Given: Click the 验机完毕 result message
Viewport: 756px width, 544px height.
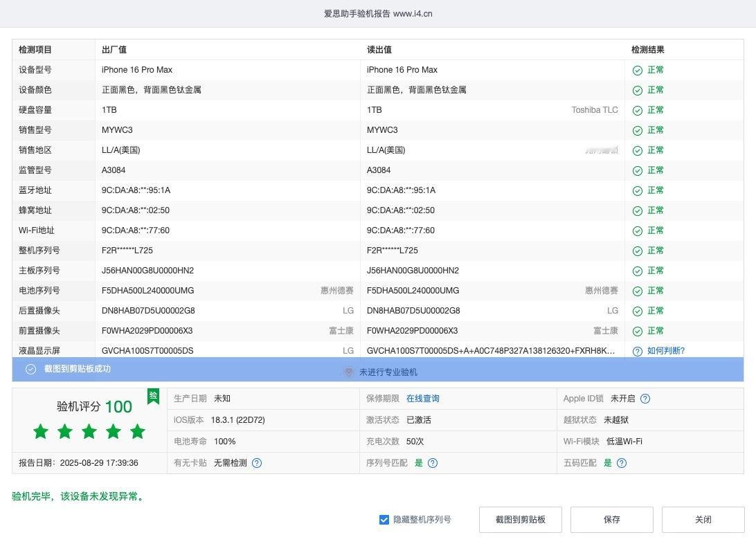Looking at the screenshot, I should click(79, 496).
